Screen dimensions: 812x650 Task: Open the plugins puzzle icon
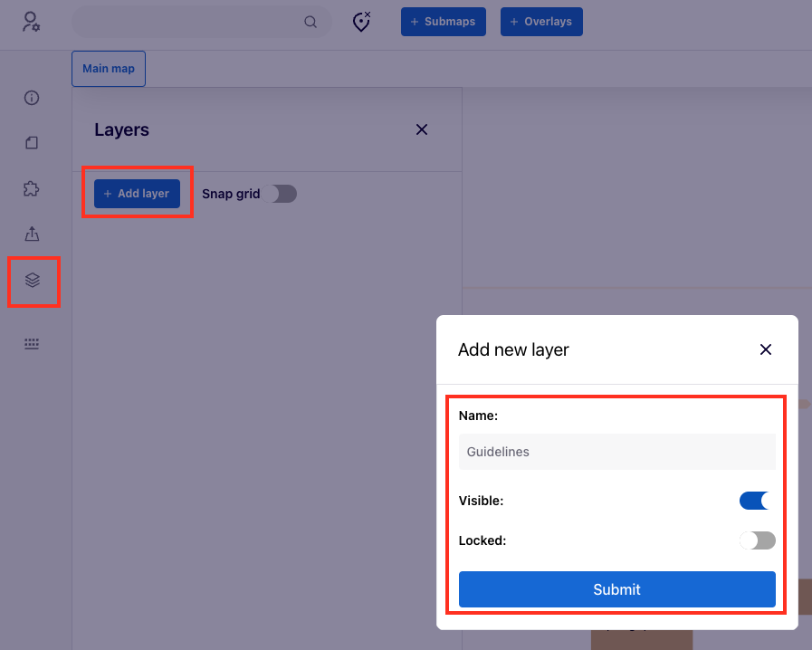coord(32,188)
